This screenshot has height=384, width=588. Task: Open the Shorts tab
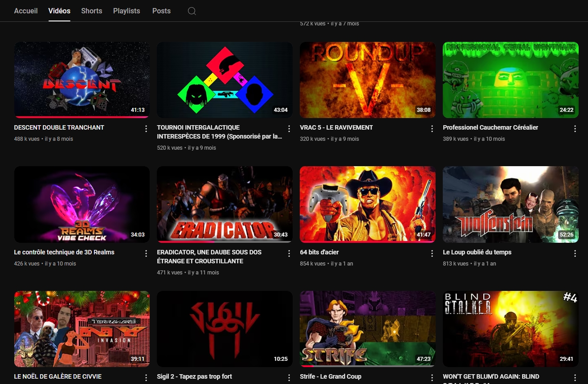[x=91, y=11]
